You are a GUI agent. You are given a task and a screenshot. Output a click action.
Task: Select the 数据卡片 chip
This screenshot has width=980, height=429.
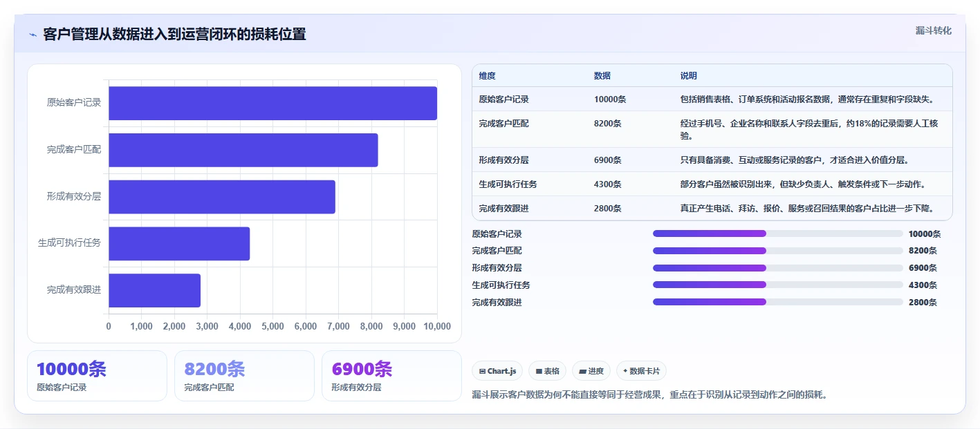(x=641, y=371)
